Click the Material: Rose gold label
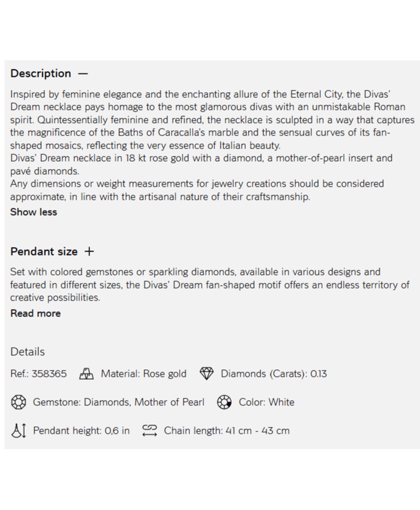This screenshot has width=420, height=510. 143,374
